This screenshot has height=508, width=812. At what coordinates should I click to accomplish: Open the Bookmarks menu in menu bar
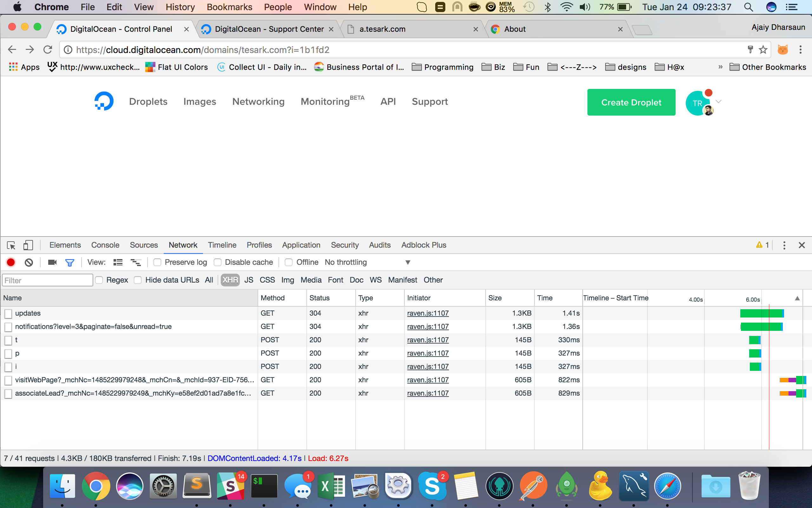click(x=230, y=7)
